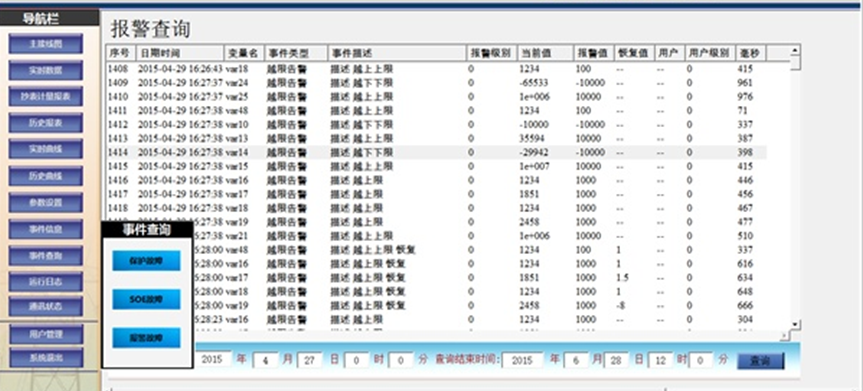The height and width of the screenshot is (391, 863).
Task: Click the recovery value 1.5 cell
Action: click(622, 278)
